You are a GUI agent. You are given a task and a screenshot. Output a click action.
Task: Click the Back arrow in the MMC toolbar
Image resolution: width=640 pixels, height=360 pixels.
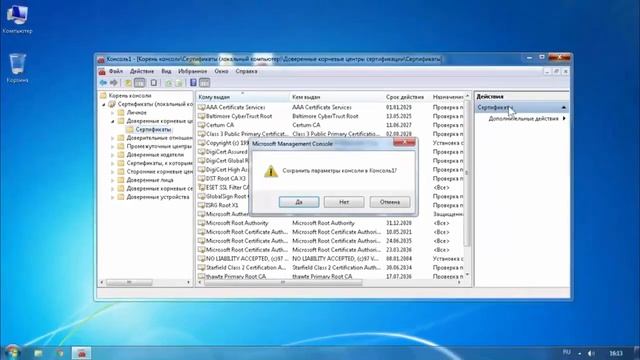(103, 83)
